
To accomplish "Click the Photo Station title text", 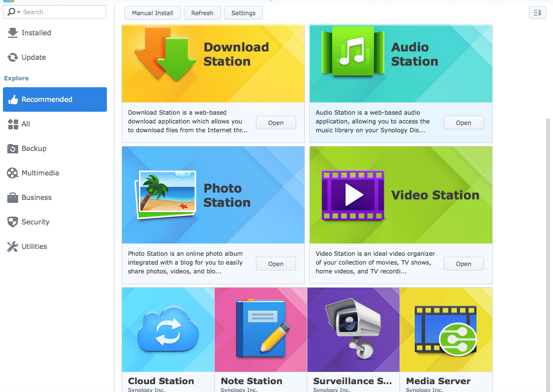I will [x=227, y=196].
